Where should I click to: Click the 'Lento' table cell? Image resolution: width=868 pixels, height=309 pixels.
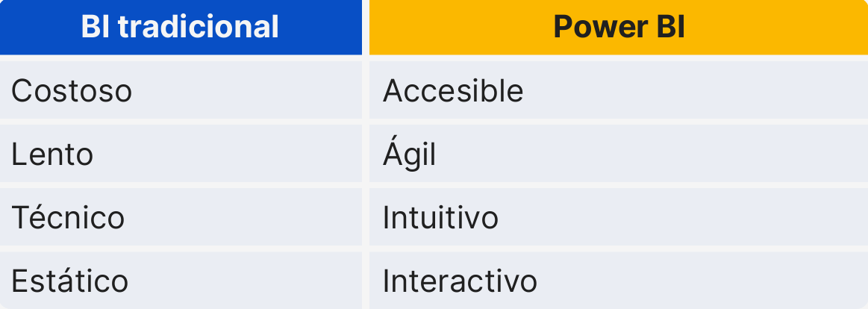(52, 154)
